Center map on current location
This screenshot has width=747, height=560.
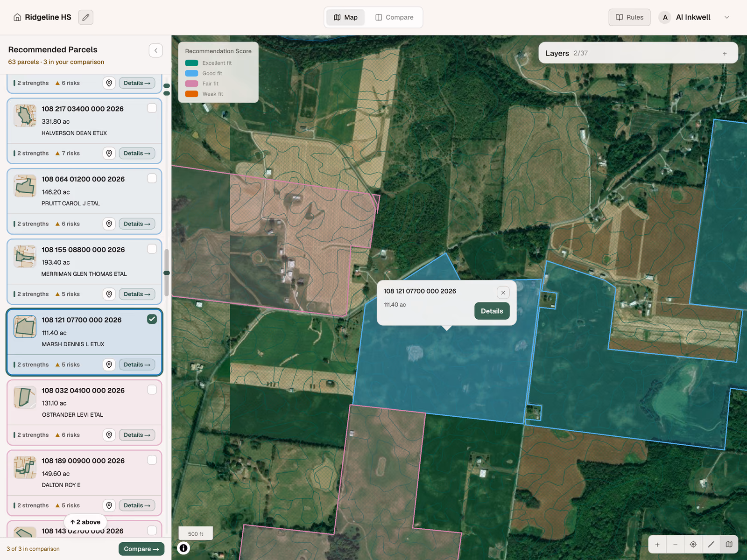pyautogui.click(x=693, y=545)
